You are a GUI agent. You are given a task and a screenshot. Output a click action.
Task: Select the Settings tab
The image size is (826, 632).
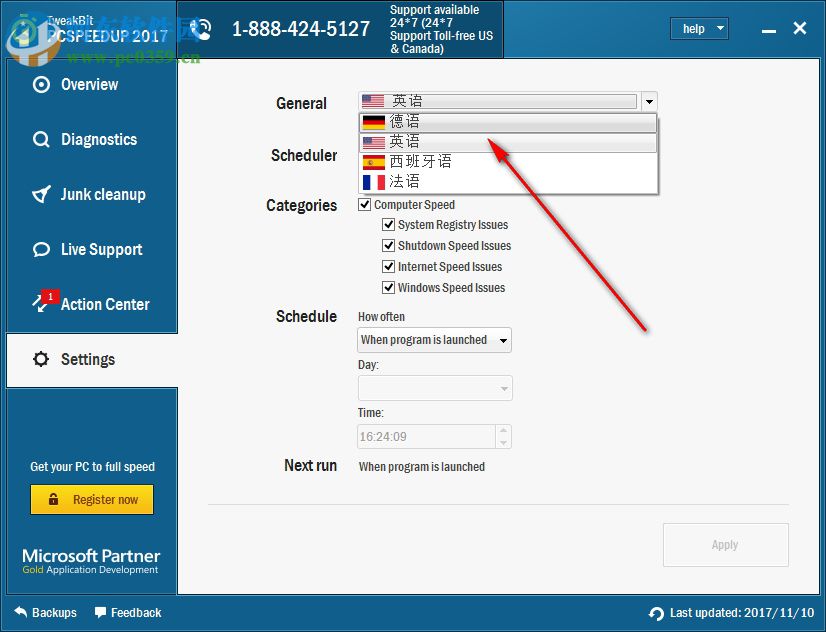92,360
